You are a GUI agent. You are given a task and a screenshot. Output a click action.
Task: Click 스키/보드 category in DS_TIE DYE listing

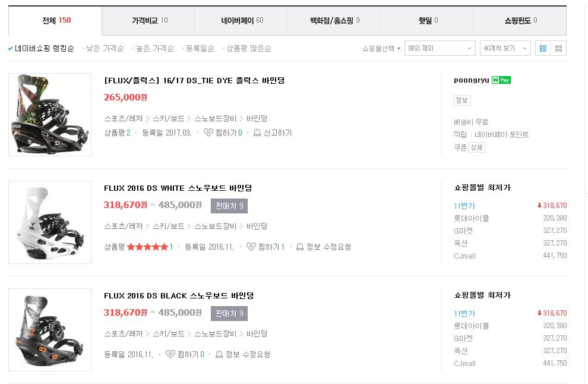[168, 119]
